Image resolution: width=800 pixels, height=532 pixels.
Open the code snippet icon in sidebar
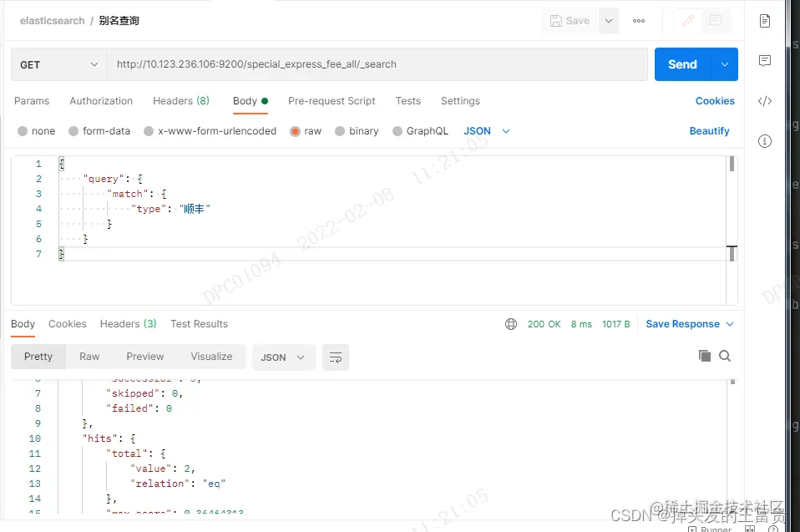point(764,101)
